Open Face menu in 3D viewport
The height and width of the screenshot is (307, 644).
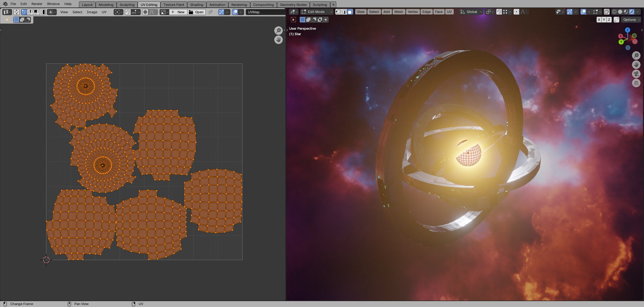pyautogui.click(x=439, y=12)
